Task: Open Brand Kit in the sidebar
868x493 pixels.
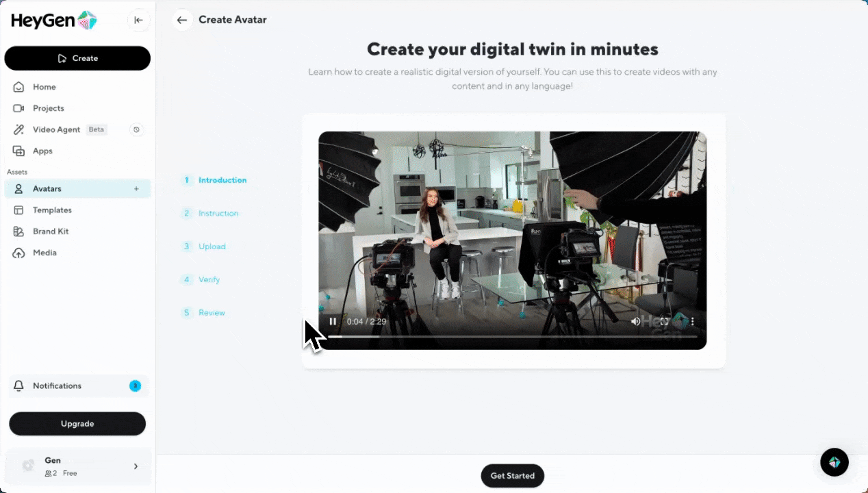Action: tap(51, 231)
